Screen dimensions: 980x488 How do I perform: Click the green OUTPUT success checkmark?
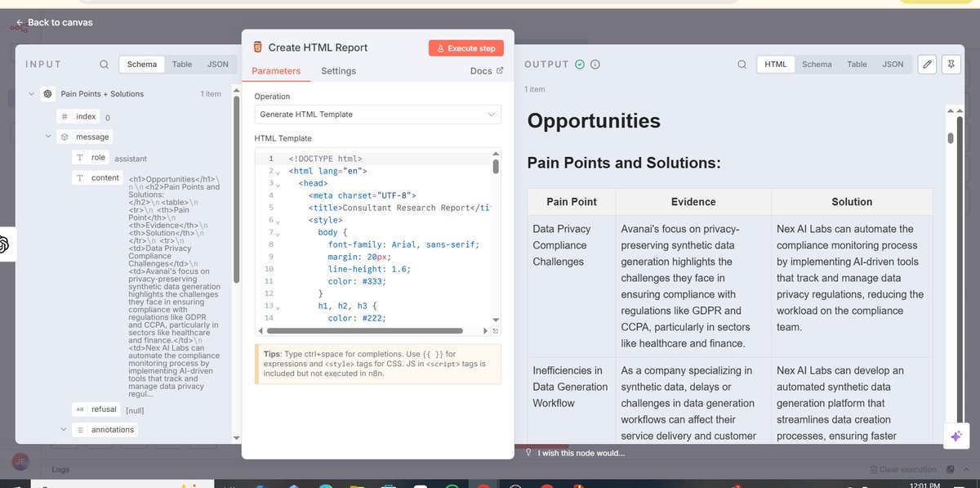tap(580, 65)
